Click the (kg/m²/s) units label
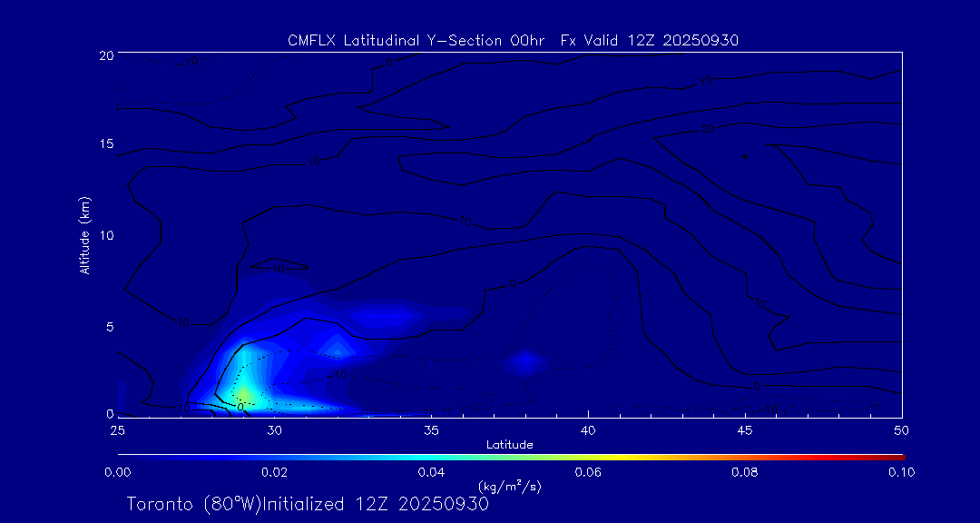Screen dimensions: 980x523 point(509,487)
